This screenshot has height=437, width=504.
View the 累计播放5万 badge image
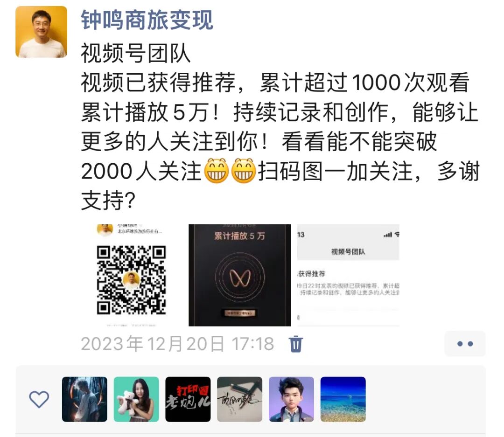(239, 275)
